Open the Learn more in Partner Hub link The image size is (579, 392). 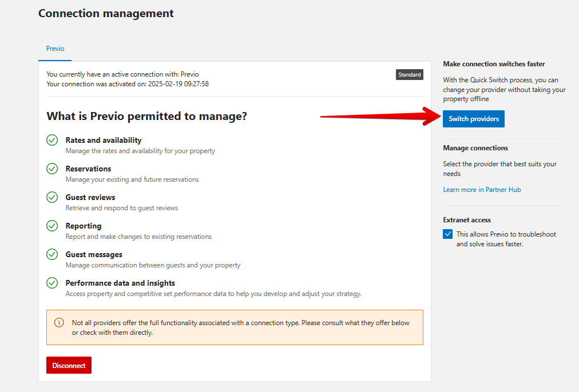click(482, 190)
